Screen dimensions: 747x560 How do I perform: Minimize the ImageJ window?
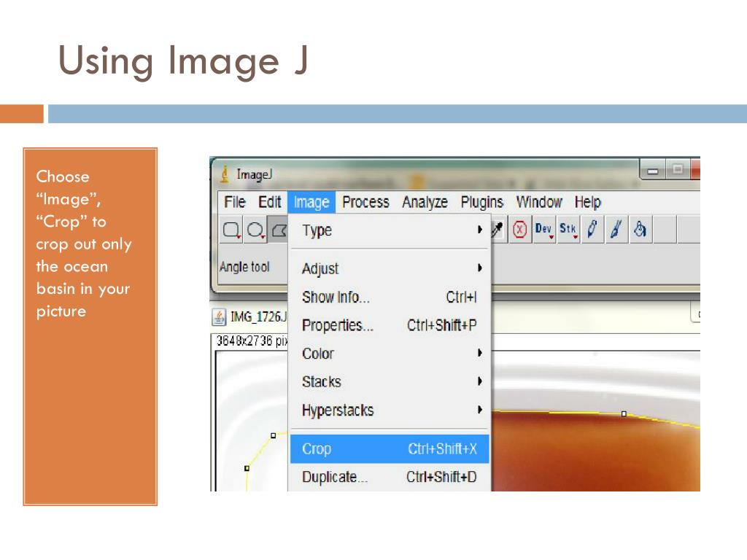(x=652, y=170)
